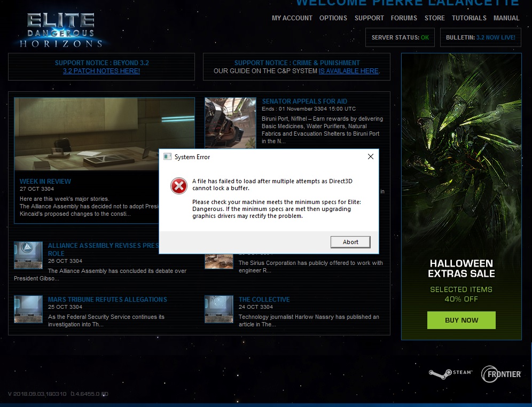Click the Server Status OK box

click(x=400, y=37)
